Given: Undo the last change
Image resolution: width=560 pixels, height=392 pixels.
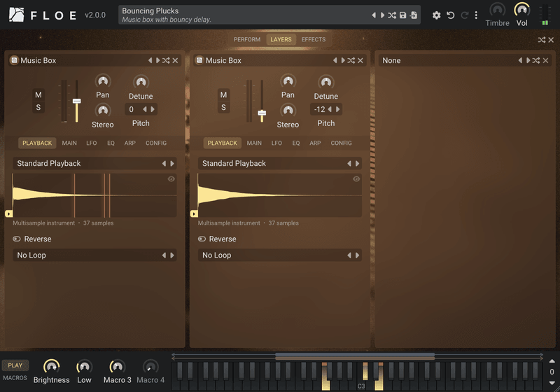Looking at the screenshot, I should (450, 15).
